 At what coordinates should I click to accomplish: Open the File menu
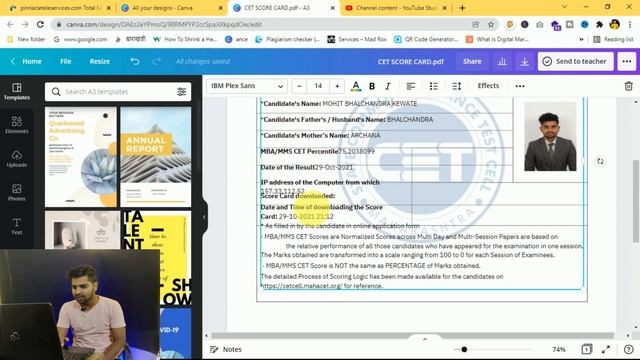(66, 62)
